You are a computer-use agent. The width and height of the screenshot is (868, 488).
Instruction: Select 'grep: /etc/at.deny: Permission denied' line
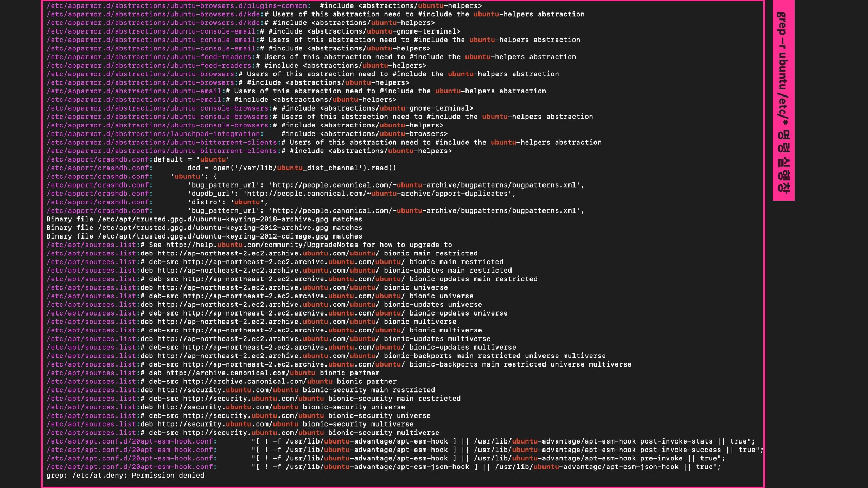click(125, 476)
